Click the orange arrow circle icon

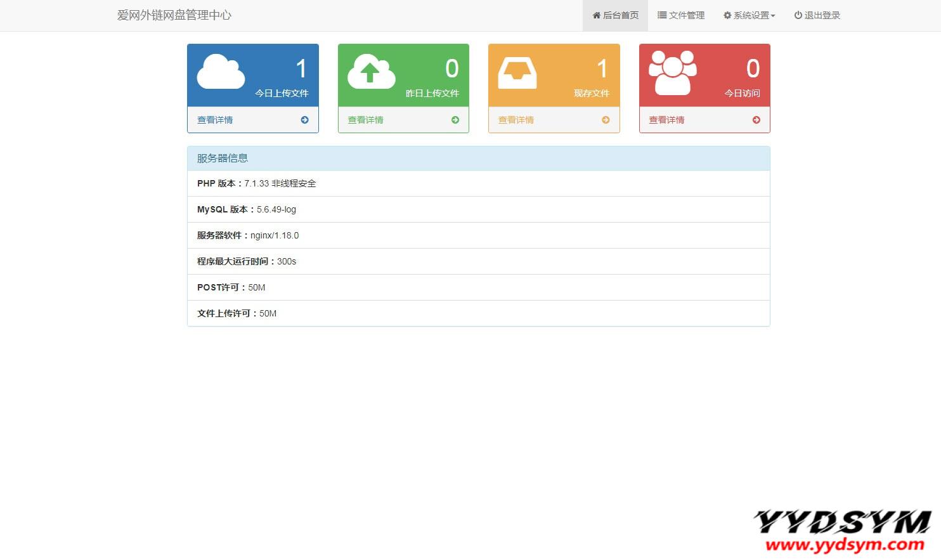(606, 120)
